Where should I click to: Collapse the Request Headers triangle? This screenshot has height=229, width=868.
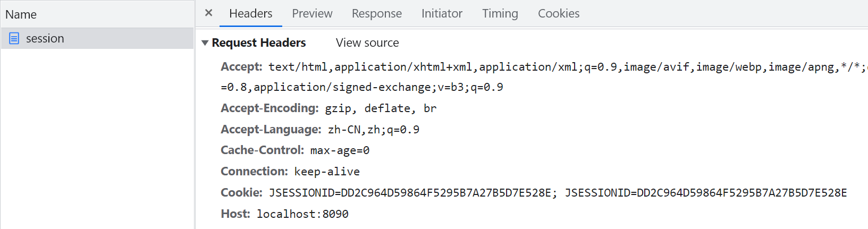tap(205, 43)
